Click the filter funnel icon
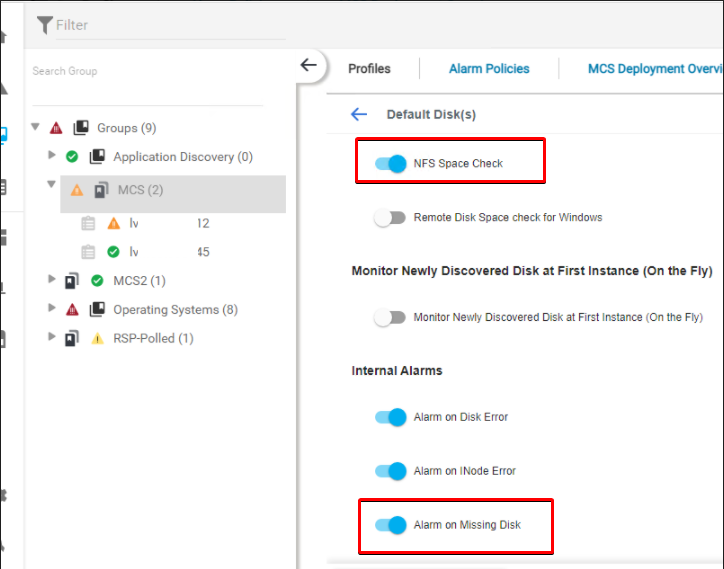 44,24
